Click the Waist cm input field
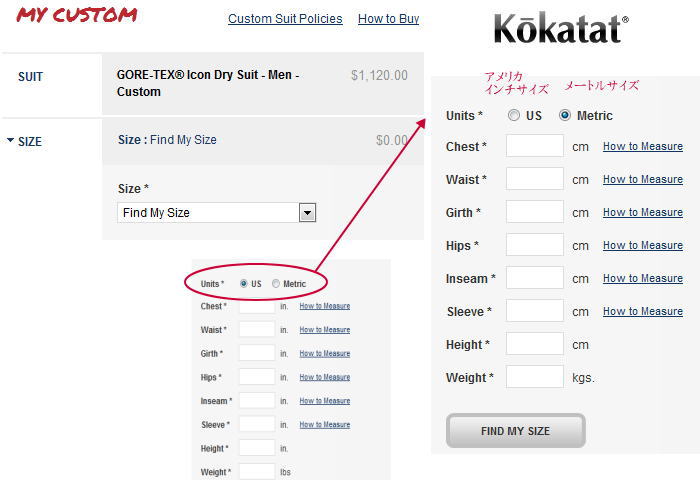 pos(535,179)
